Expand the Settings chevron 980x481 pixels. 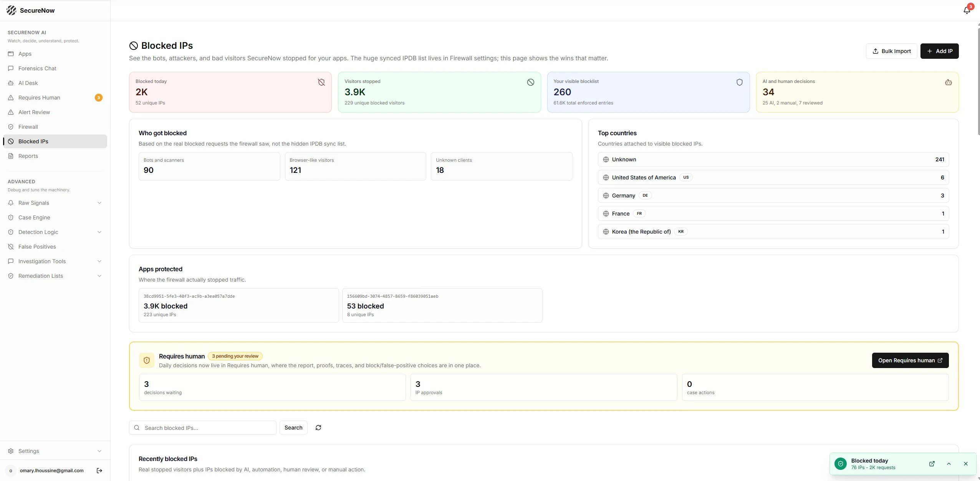coord(99,451)
